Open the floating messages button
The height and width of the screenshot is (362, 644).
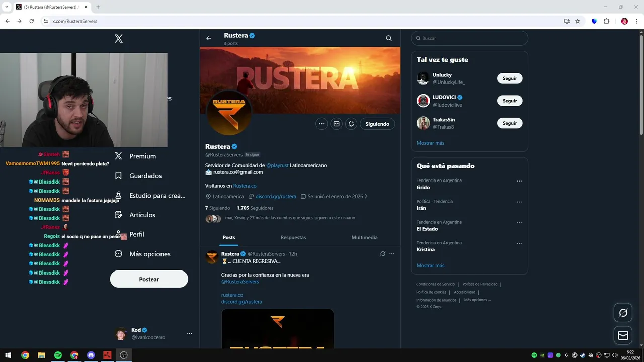(x=623, y=335)
